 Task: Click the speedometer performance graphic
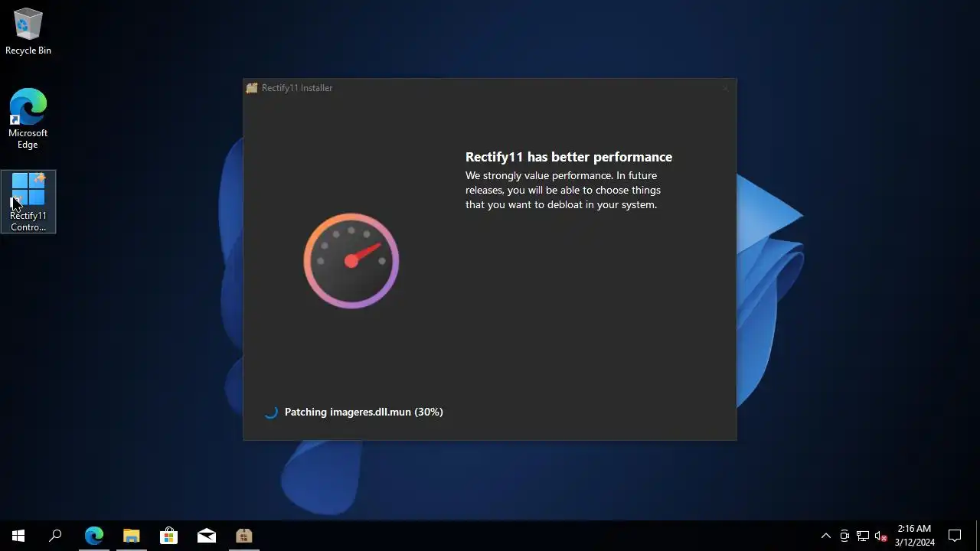(x=351, y=261)
